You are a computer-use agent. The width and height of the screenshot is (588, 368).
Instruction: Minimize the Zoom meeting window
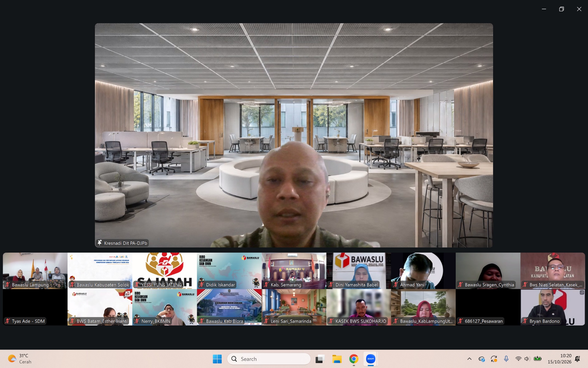[x=544, y=9]
